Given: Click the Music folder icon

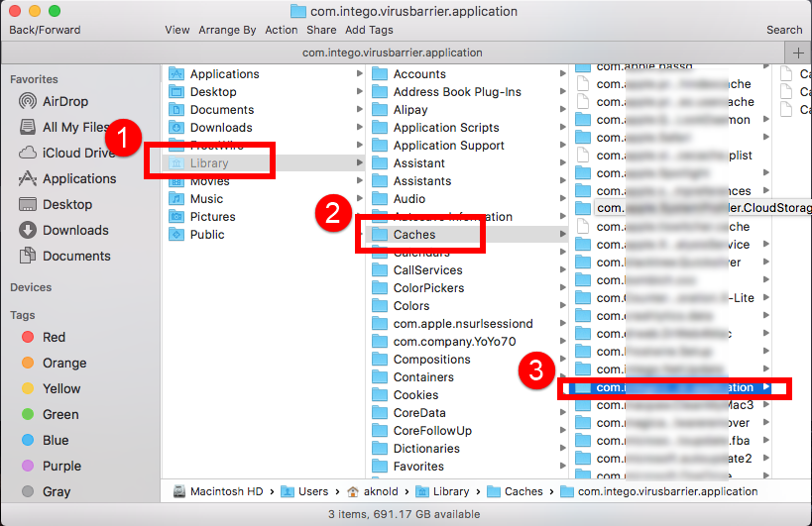Looking at the screenshot, I should pos(176,199).
